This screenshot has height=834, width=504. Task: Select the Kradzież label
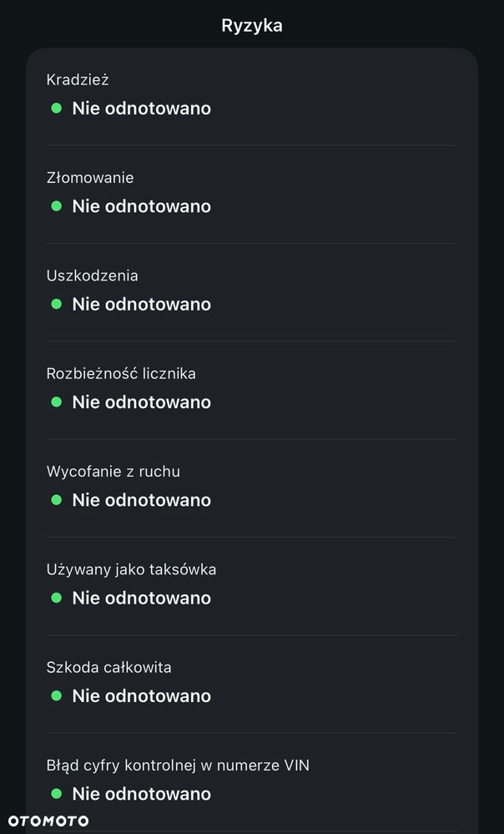78,80
